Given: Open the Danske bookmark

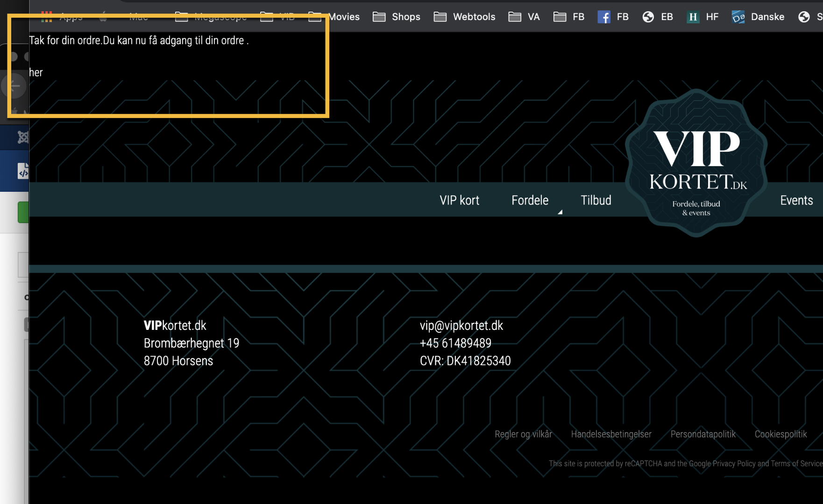Looking at the screenshot, I should click(758, 17).
